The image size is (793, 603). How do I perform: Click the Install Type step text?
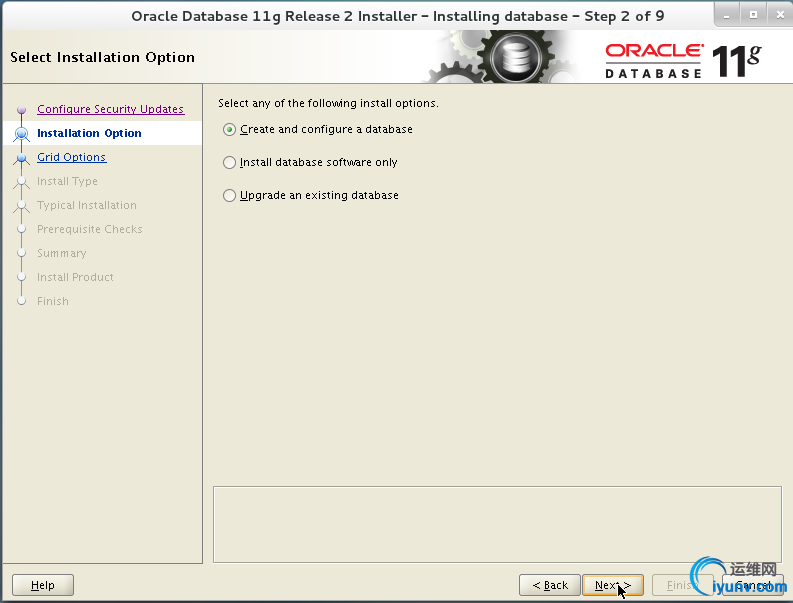pyautogui.click(x=67, y=181)
